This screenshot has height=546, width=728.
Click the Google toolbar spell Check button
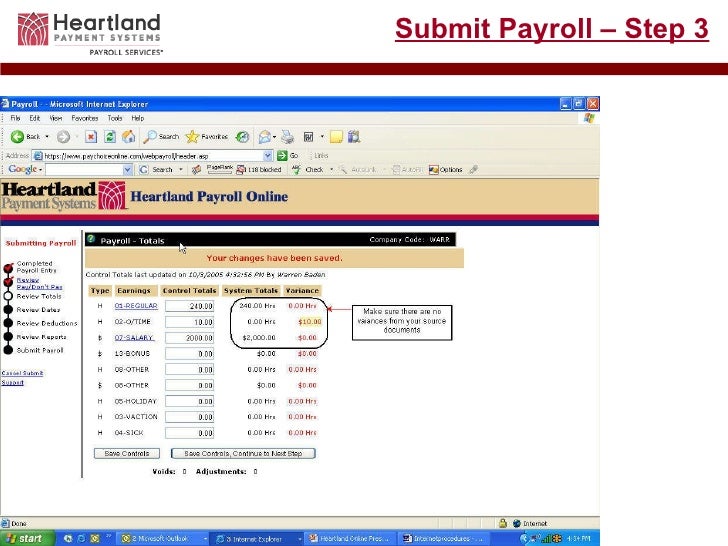click(307, 169)
